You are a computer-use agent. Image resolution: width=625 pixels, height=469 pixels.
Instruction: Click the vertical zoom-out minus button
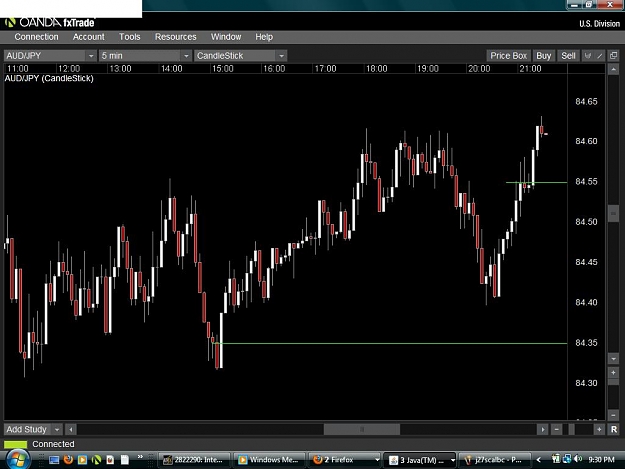(613, 415)
